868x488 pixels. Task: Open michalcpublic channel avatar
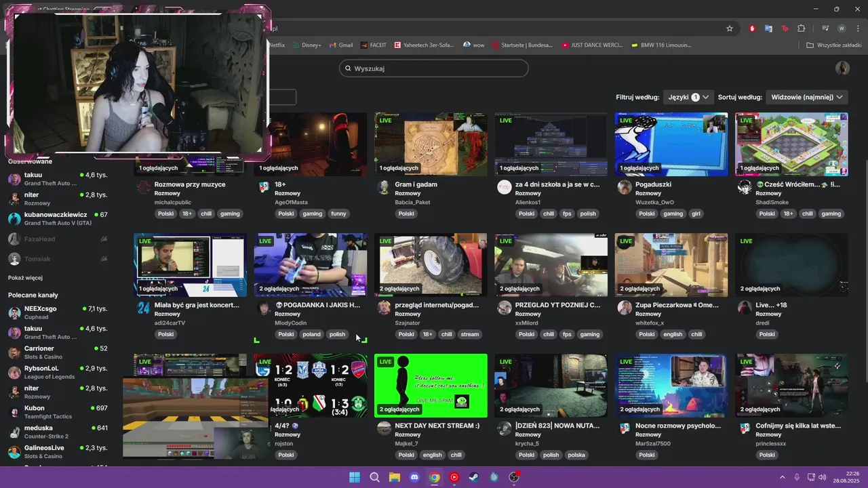[143, 187]
